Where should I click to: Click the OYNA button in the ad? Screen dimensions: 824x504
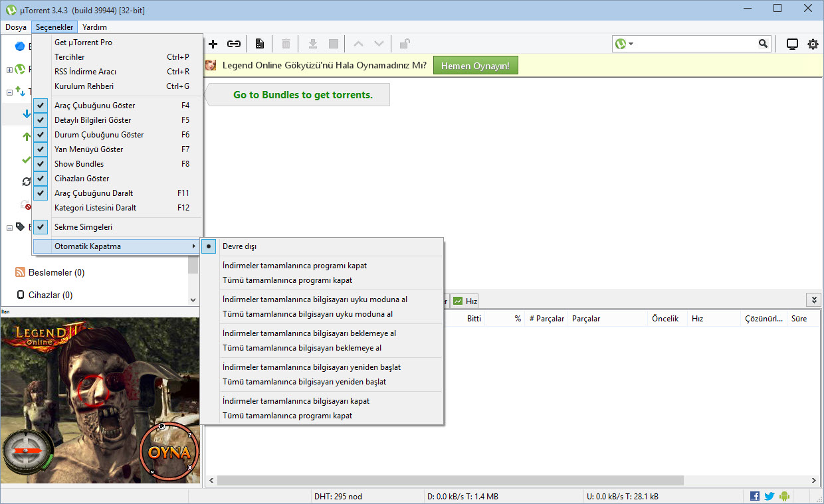pyautogui.click(x=169, y=453)
